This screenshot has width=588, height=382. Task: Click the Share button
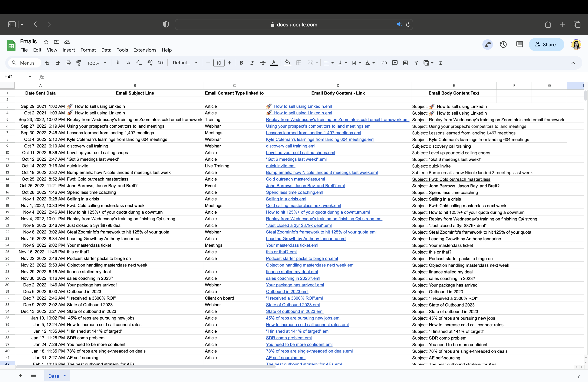pos(546,45)
